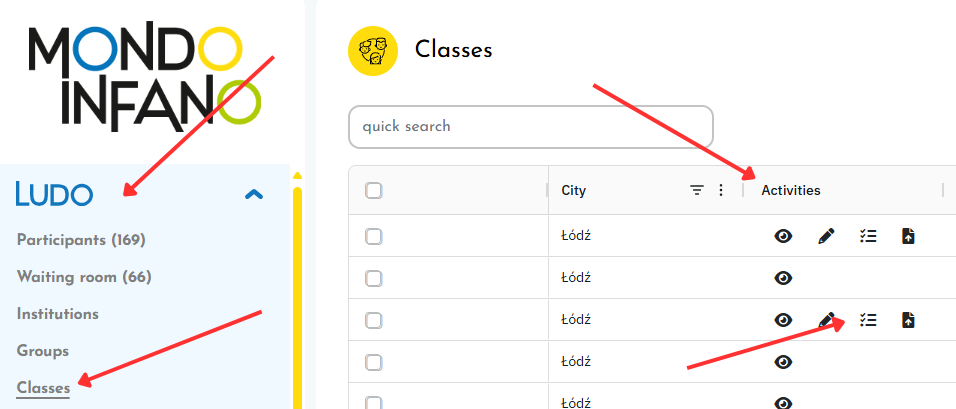Click the yellow Classes icon in page header
956x409 pixels.
point(373,50)
